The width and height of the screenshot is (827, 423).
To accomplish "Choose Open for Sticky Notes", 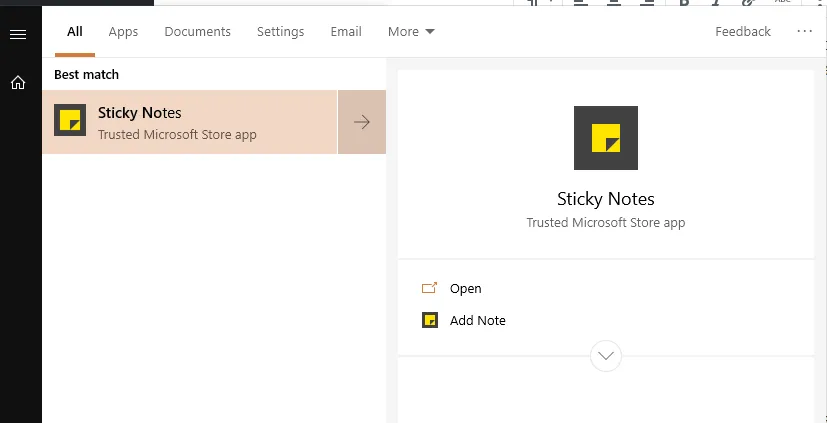I will point(465,289).
